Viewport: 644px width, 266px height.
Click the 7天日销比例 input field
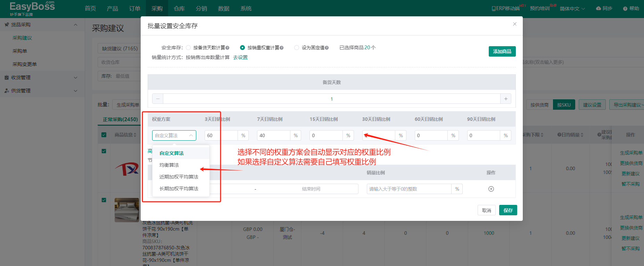[274, 135]
